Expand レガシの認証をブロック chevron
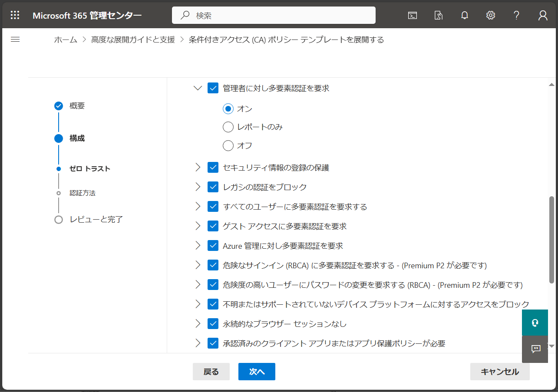 click(198, 187)
